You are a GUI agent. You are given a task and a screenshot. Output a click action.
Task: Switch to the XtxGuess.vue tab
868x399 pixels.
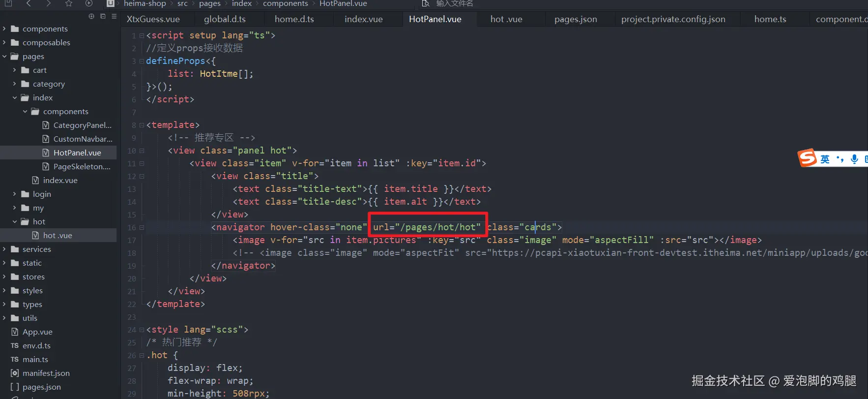(153, 19)
